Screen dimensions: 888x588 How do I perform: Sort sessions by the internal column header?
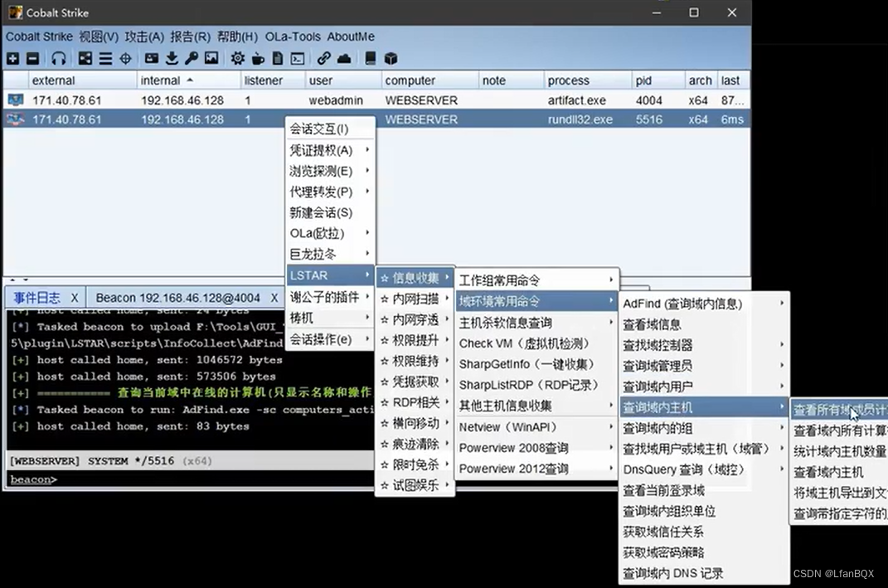coord(188,80)
